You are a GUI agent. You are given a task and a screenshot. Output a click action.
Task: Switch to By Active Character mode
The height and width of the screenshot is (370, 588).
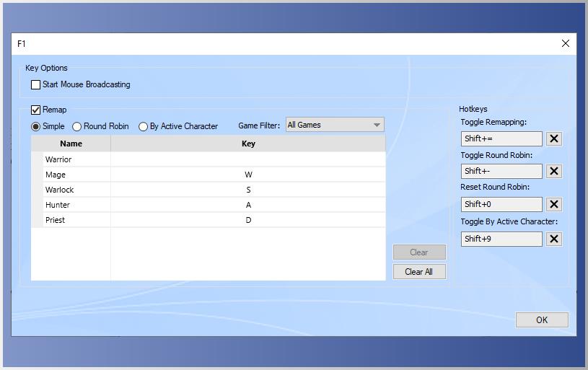point(143,126)
